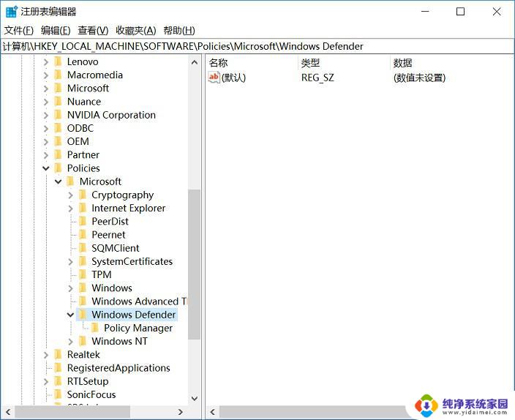Click the SonicFocus folder icon
Image resolution: width=515 pixels, height=420 pixels.
click(x=58, y=394)
